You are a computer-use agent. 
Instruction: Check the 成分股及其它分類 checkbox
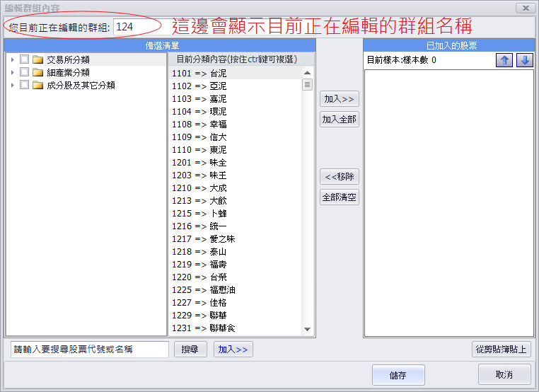coord(24,85)
